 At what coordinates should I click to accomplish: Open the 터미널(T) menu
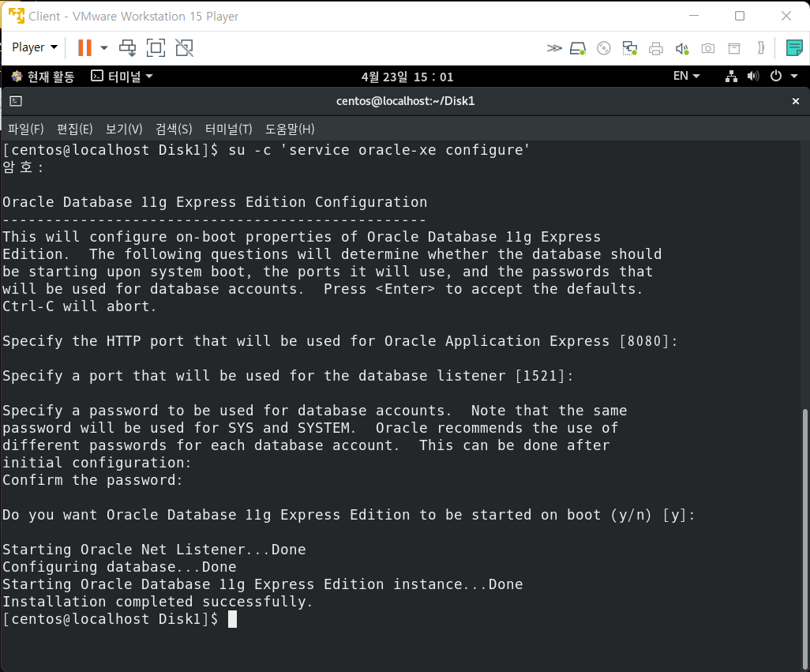point(229,129)
